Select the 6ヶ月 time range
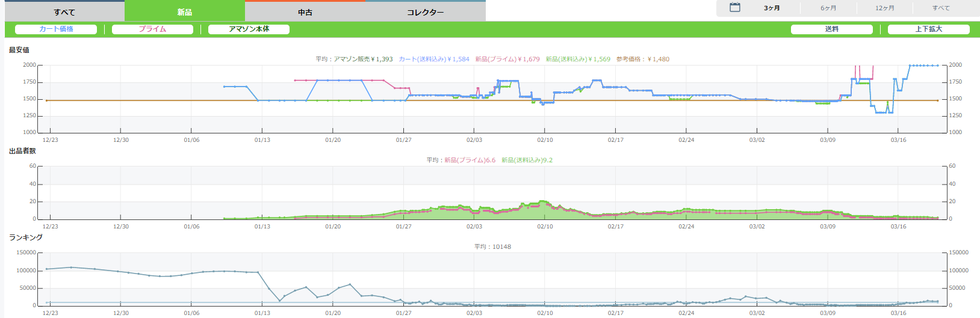The image size is (980, 318). point(828,8)
